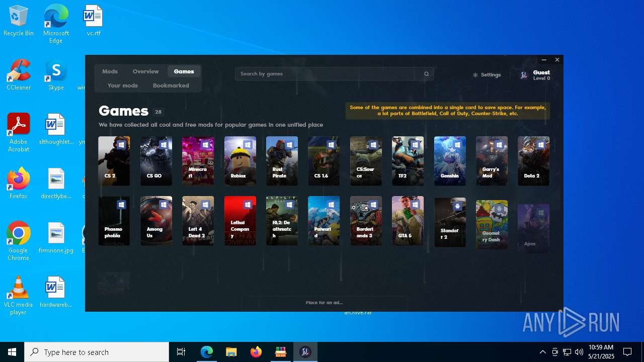Open the Garry's Mod game card
644x362 pixels.
coord(492,161)
